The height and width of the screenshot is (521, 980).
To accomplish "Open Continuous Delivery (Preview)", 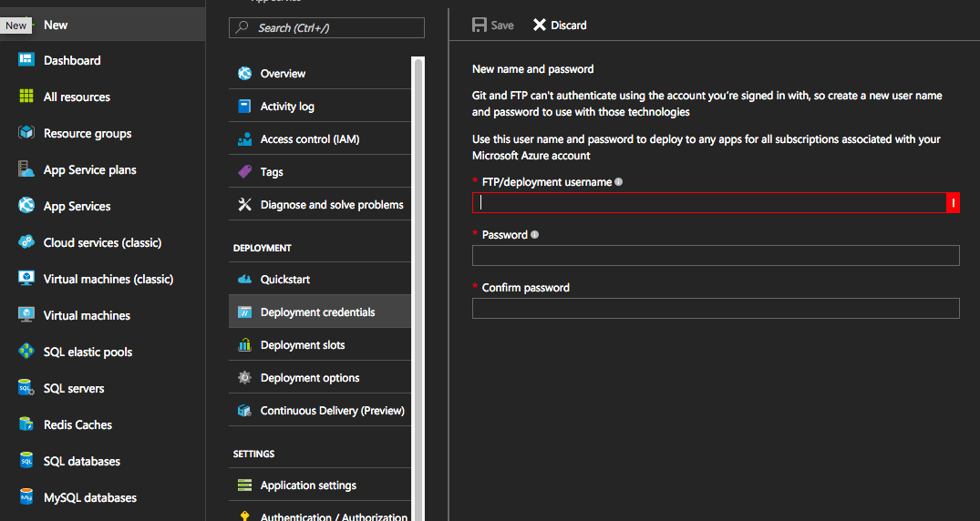I will pyautogui.click(x=320, y=411).
